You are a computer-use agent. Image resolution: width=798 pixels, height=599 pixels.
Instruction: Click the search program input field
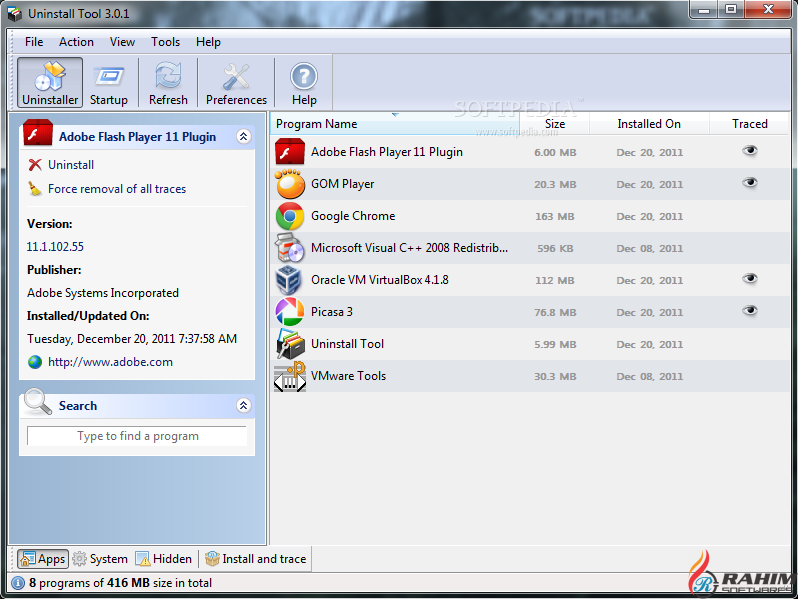[137, 436]
